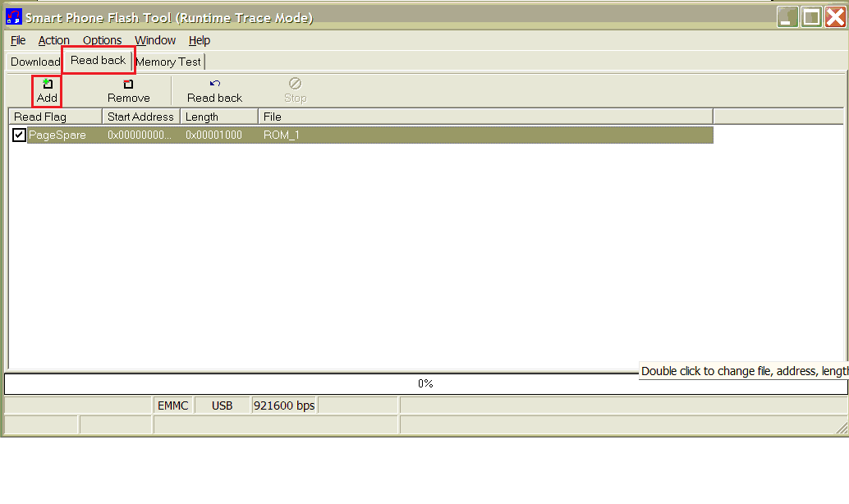
Task: Click the Add readback entry icon
Action: click(47, 84)
